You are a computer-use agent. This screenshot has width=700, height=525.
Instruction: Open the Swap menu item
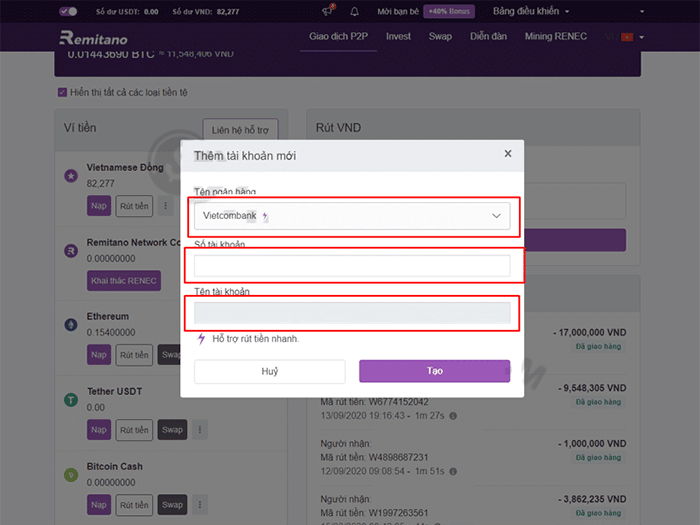pos(440,37)
